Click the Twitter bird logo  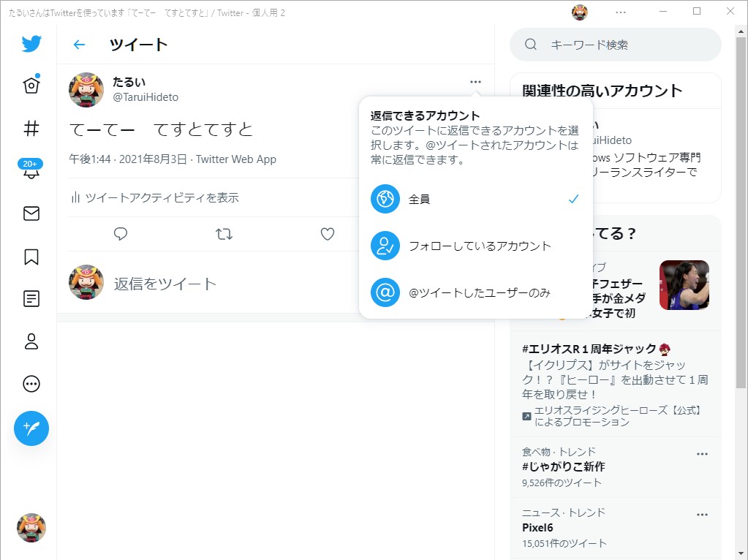click(30, 44)
